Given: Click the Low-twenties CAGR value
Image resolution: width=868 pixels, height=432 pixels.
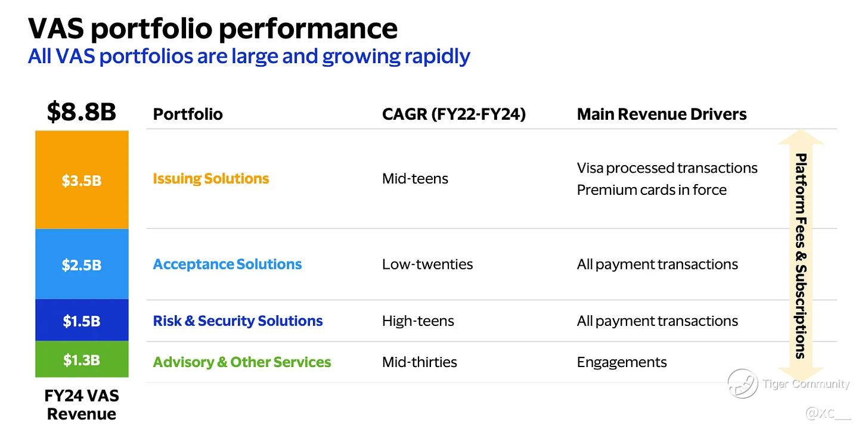Looking at the screenshot, I should [x=427, y=264].
